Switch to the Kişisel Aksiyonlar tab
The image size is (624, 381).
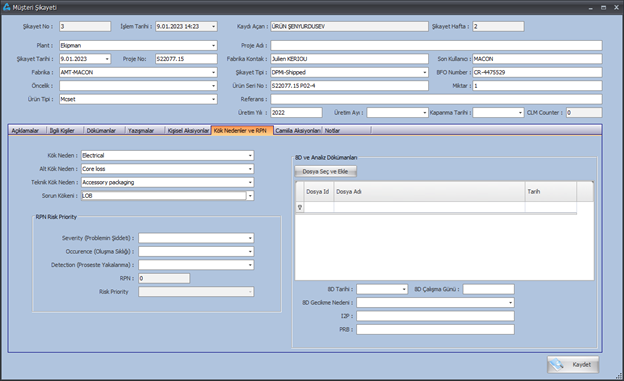(188, 131)
